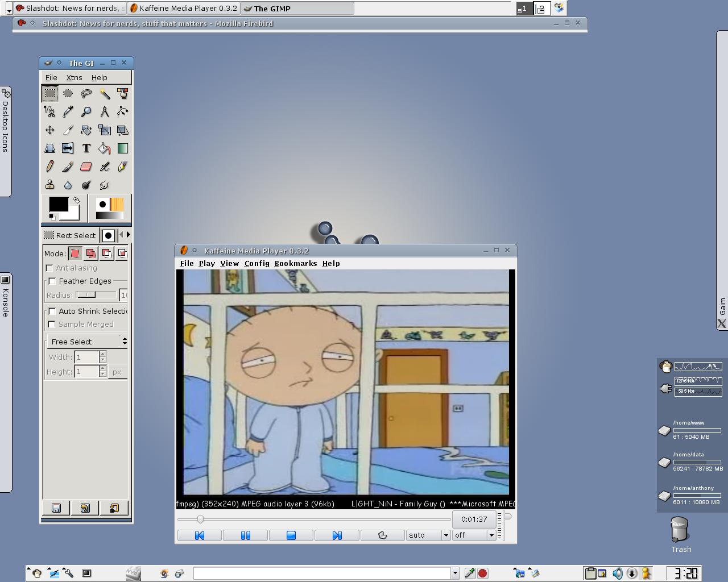Select the Crop knife tool
Image resolution: width=728 pixels, height=582 pixels.
pos(68,130)
